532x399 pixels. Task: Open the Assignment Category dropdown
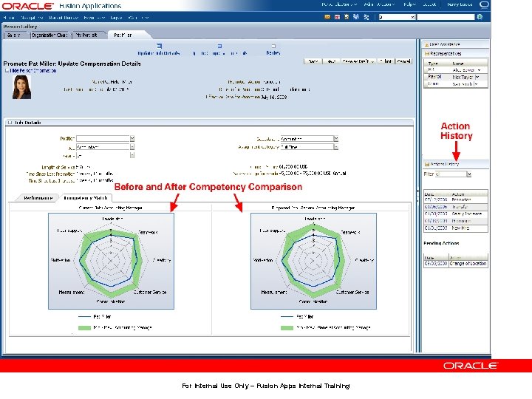point(336,147)
